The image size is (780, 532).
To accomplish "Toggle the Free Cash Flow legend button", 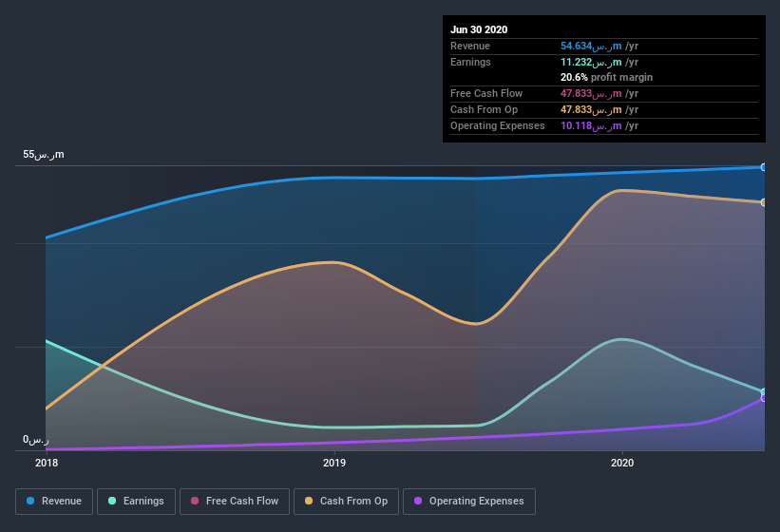I will (235, 502).
